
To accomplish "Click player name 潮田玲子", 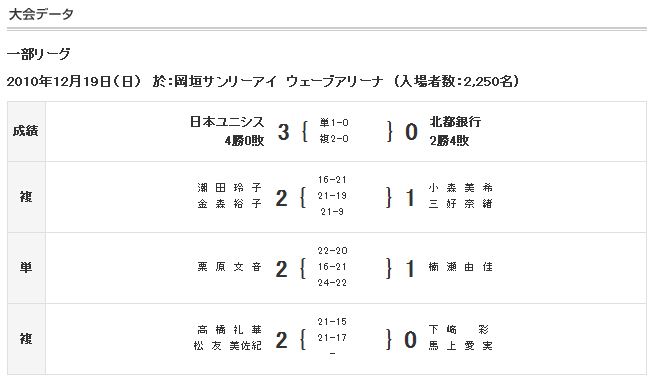I will [x=229, y=188].
